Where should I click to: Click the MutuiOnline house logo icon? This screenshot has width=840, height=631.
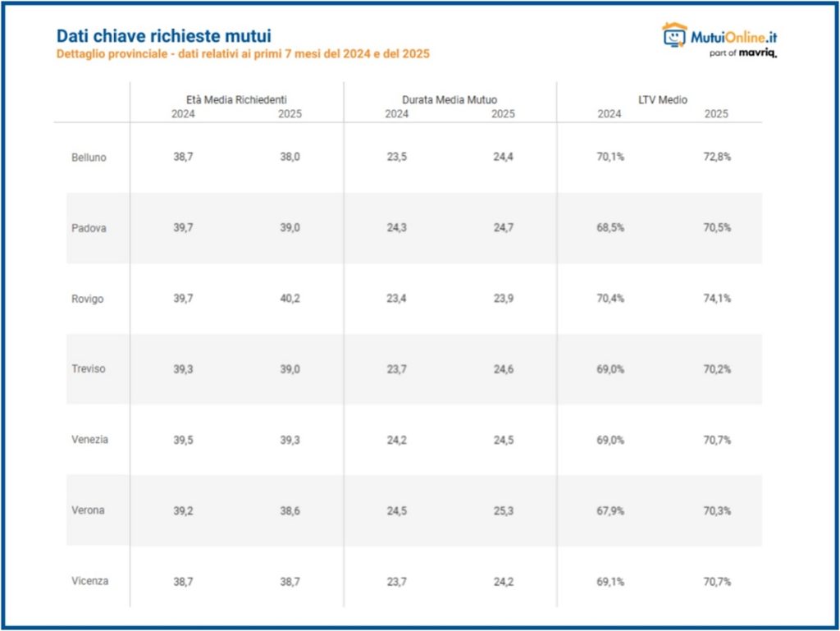674,36
